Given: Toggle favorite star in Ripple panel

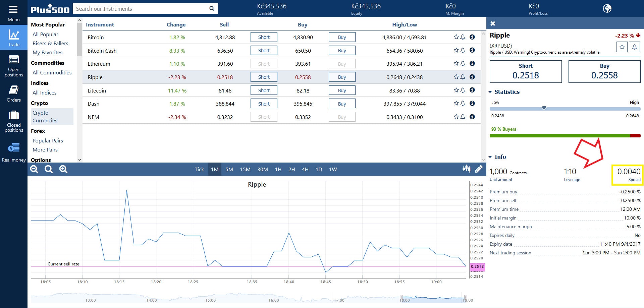Looking at the screenshot, I should (x=622, y=47).
